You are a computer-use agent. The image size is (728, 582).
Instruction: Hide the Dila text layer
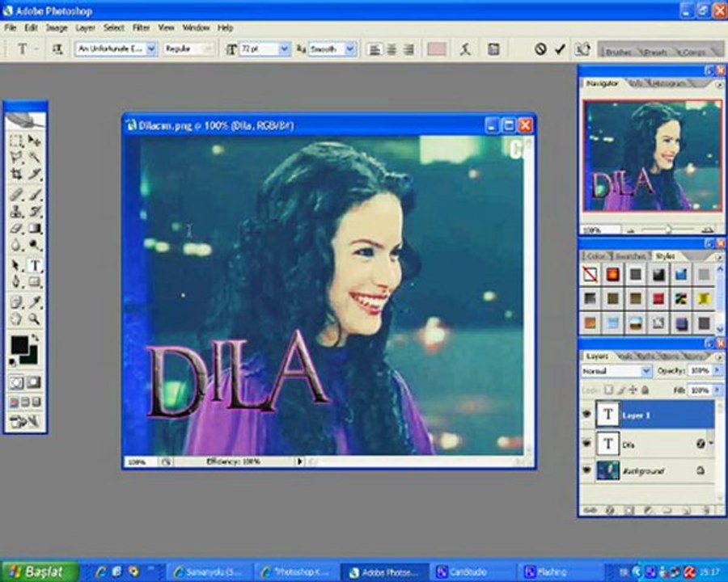click(587, 443)
